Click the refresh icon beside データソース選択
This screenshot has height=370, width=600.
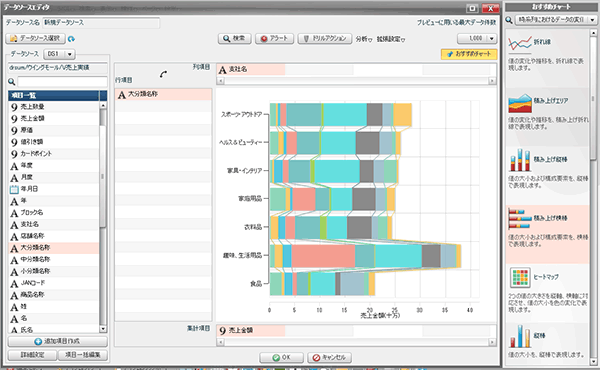click(71, 39)
